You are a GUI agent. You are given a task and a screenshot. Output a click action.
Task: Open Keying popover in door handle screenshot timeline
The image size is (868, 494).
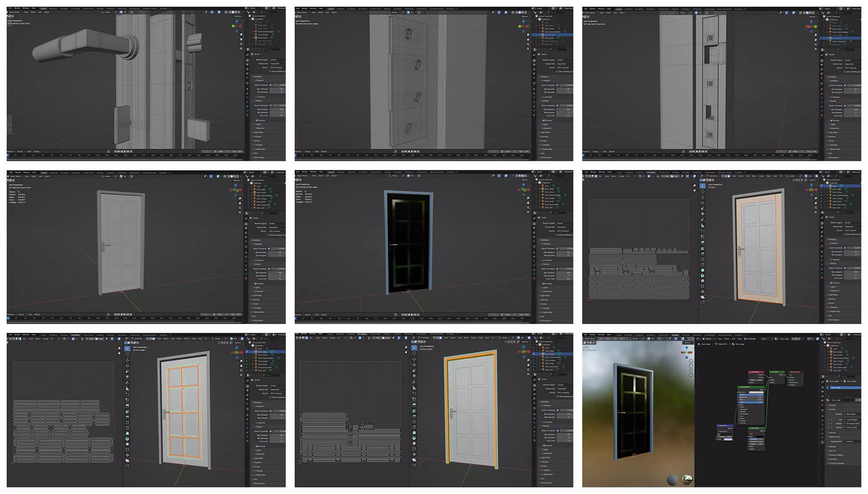pos(21,151)
